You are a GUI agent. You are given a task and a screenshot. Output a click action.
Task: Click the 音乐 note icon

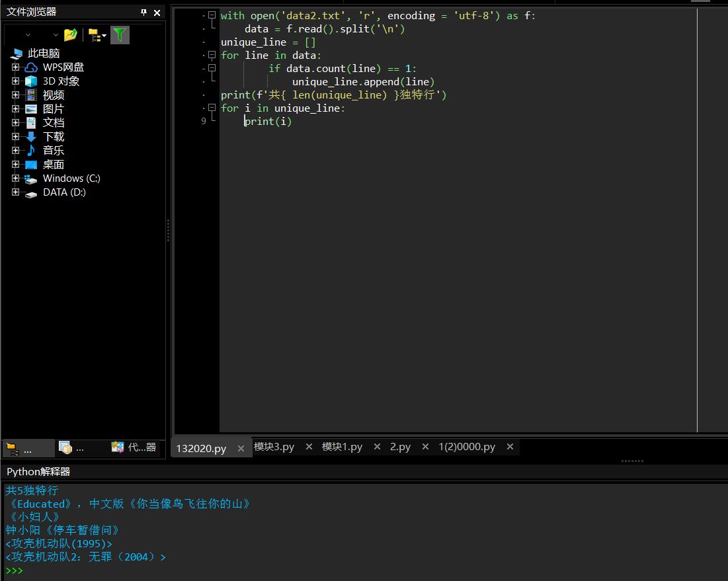[30, 150]
